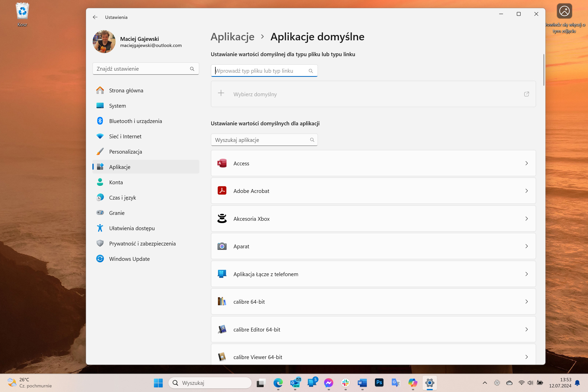Expand the Łącze z telefonem chevron
This screenshot has width=588, height=392.
[x=526, y=274]
